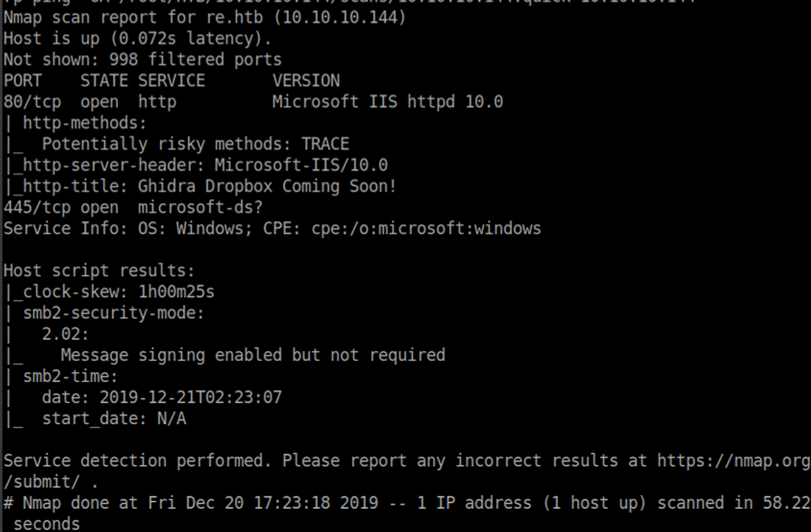Click the Host script results: heading
This screenshot has width=811, height=532.
coord(99,271)
